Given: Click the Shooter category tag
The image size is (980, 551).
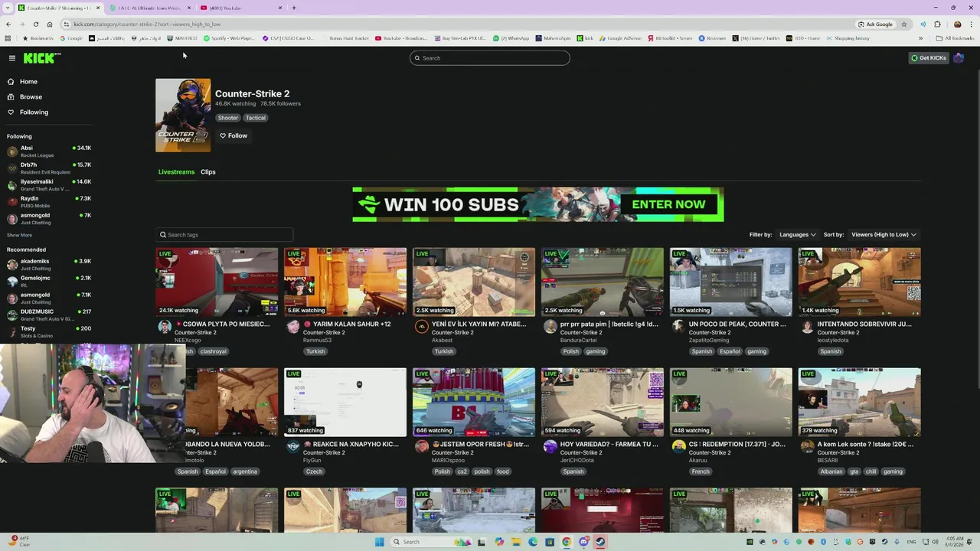Looking at the screenshot, I should (227, 118).
